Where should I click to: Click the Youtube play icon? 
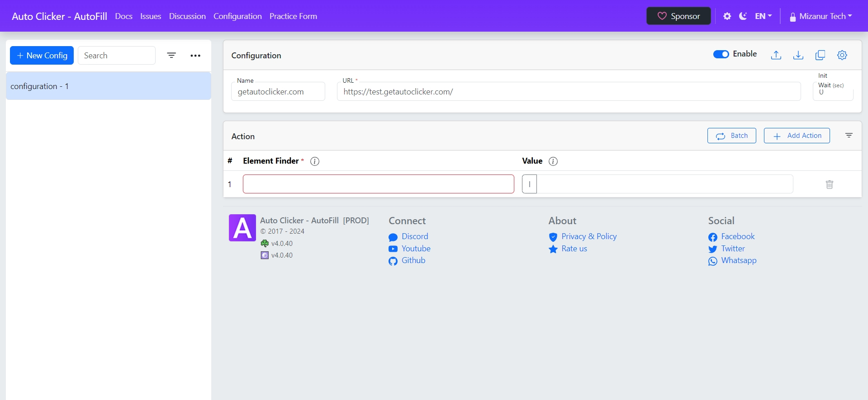[x=393, y=249]
